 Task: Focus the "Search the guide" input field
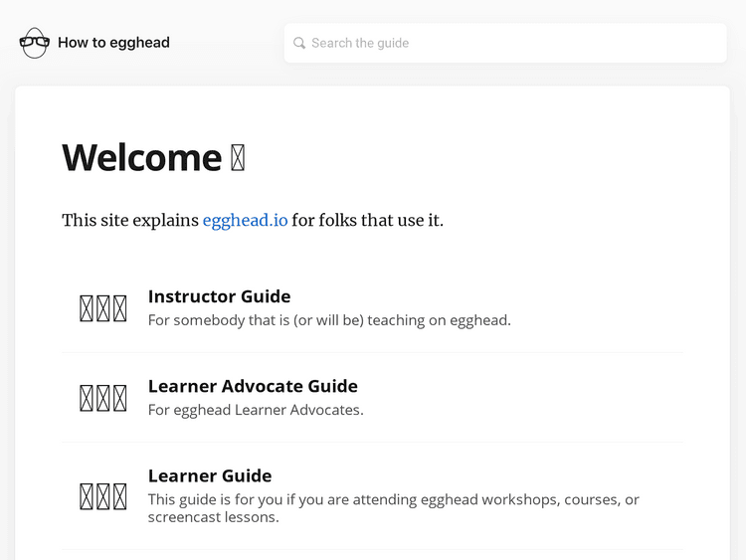(507, 43)
